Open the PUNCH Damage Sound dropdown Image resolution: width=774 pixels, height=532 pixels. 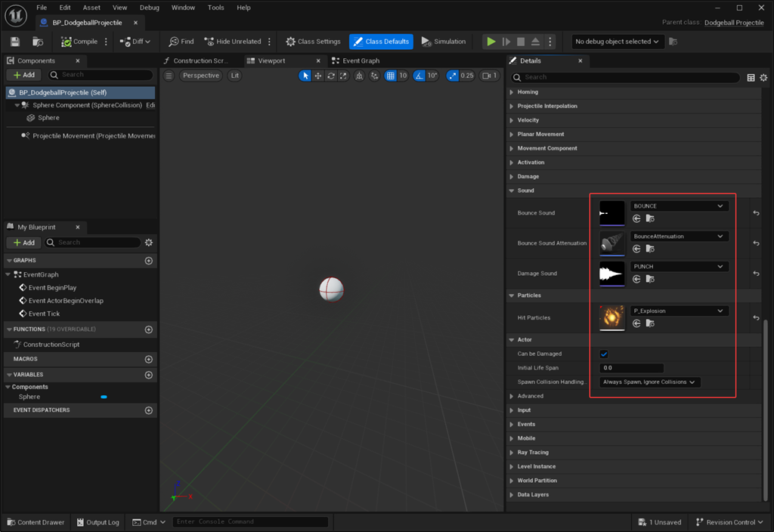679,267
